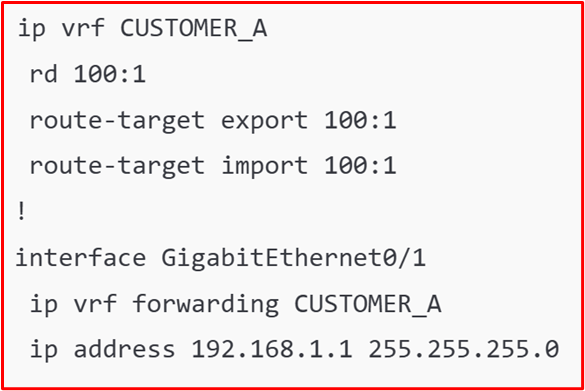The width and height of the screenshot is (585, 391).
Task: Click 'GigabitEthernet0/1' interface name
Action: tap(293, 257)
